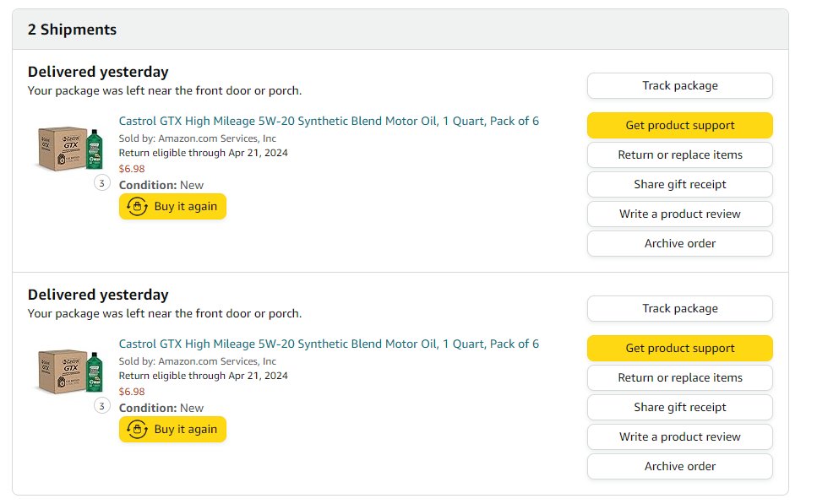Write a product review in second shipment
Image resolution: width=817 pixels, height=504 pixels.
click(x=679, y=436)
